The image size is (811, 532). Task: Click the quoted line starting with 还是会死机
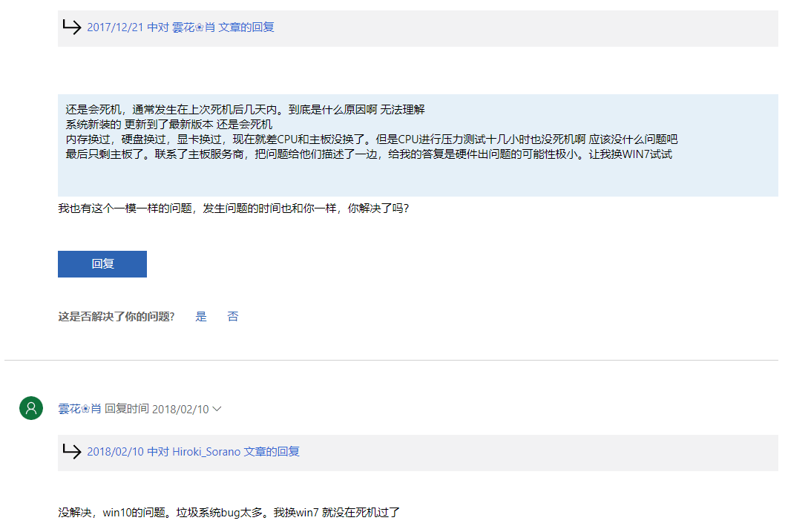pos(245,110)
